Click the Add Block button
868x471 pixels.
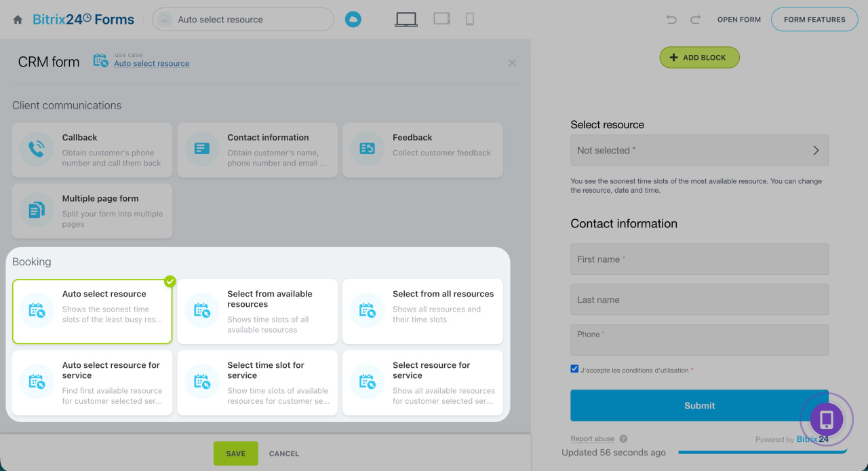(x=699, y=58)
